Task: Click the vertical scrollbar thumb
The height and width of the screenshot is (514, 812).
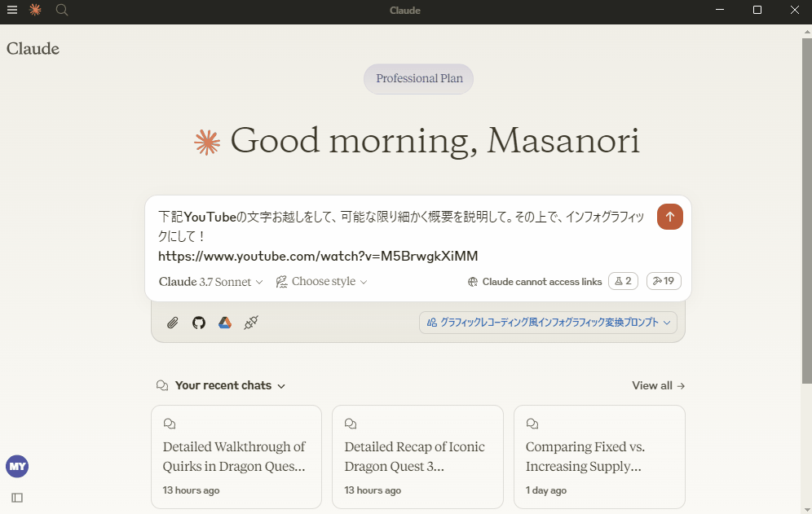Action: 807,211
